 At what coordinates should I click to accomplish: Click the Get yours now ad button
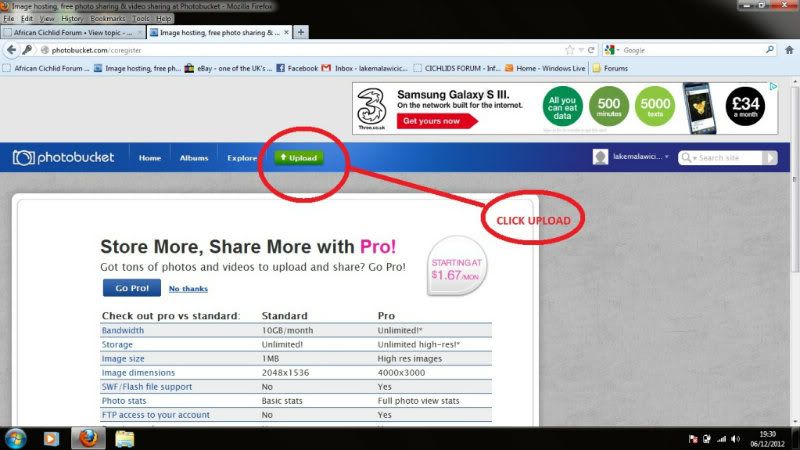click(x=437, y=121)
